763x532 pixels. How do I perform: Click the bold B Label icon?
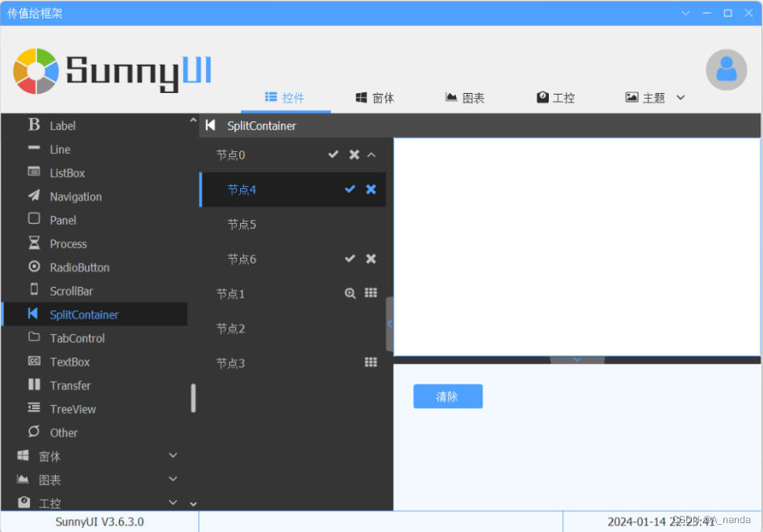(x=34, y=125)
